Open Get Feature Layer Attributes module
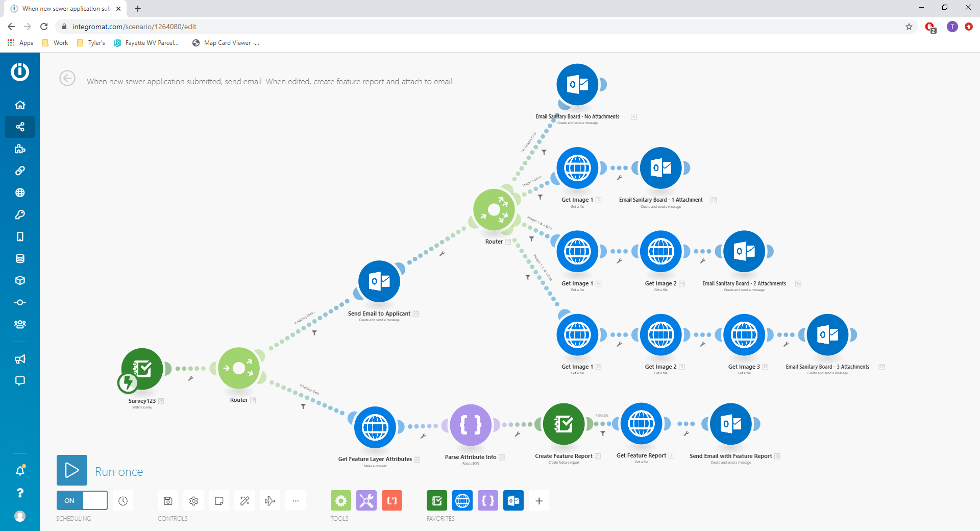Image resolution: width=980 pixels, height=531 pixels. pyautogui.click(x=375, y=427)
